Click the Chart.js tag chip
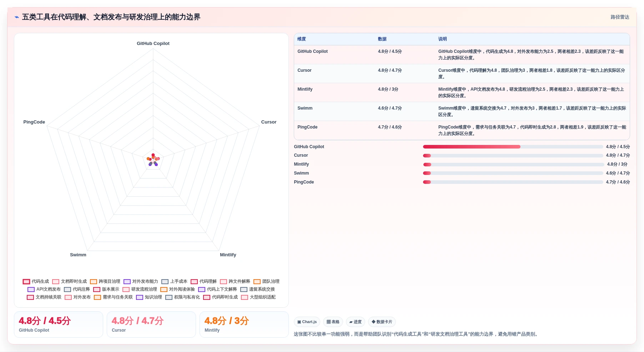 307,322
